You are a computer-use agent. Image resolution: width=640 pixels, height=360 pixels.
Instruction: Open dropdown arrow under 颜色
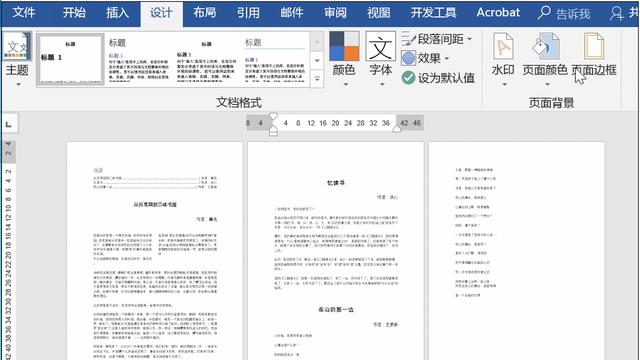click(345, 84)
